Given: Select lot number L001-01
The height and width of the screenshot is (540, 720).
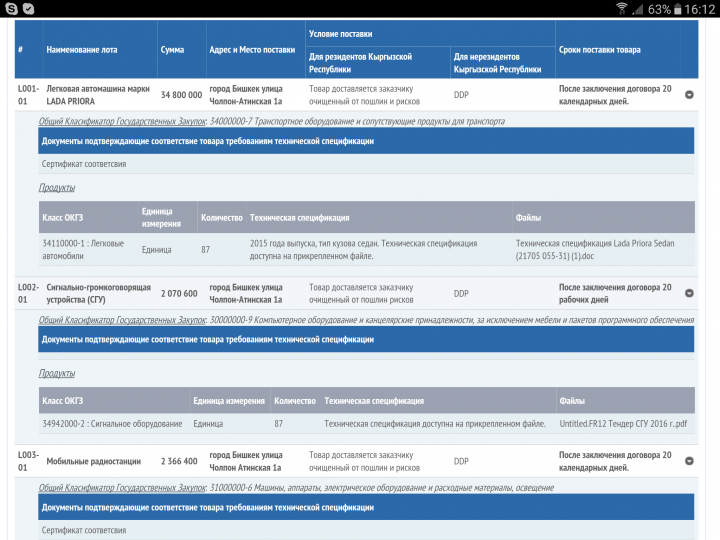Looking at the screenshot, I should pyautogui.click(x=28, y=95).
